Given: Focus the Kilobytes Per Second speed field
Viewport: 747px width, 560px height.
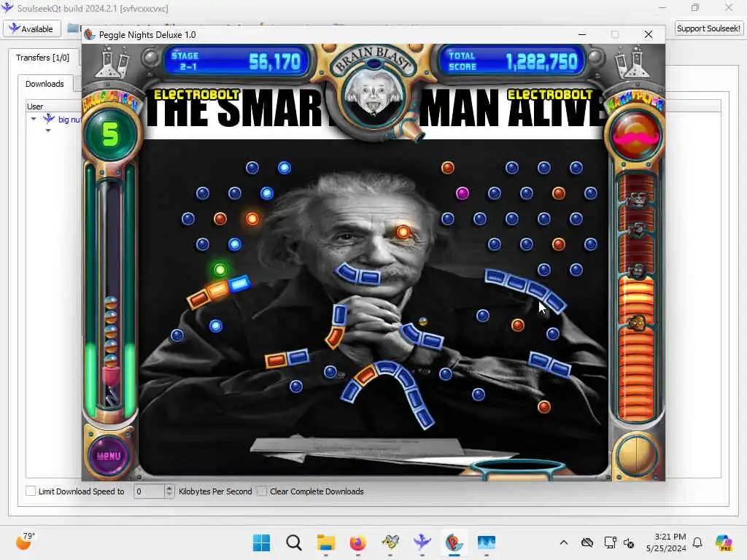Looking at the screenshot, I should tap(149, 491).
